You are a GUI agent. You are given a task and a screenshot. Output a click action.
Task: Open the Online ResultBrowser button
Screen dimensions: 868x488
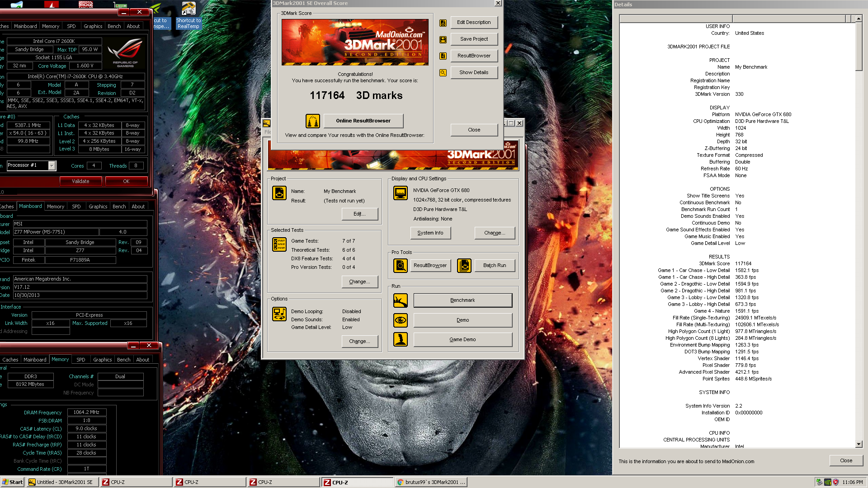[363, 121]
